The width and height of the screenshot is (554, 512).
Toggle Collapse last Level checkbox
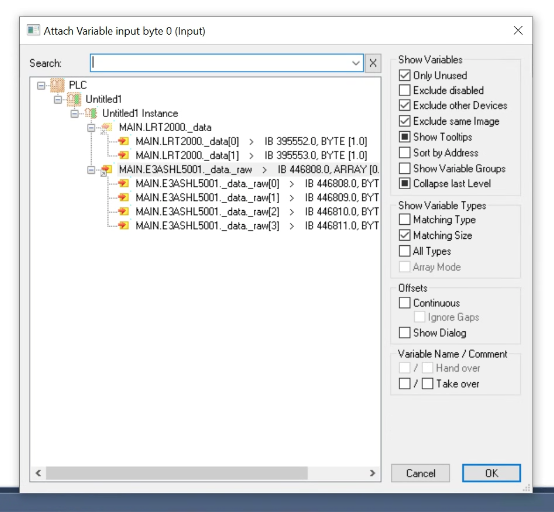405,183
